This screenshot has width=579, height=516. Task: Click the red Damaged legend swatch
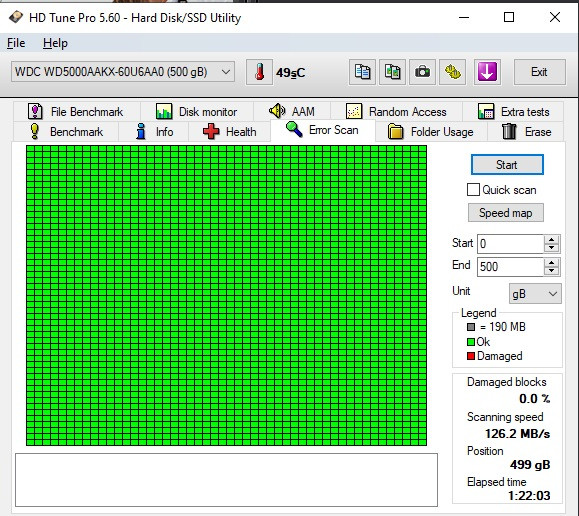[470, 356]
